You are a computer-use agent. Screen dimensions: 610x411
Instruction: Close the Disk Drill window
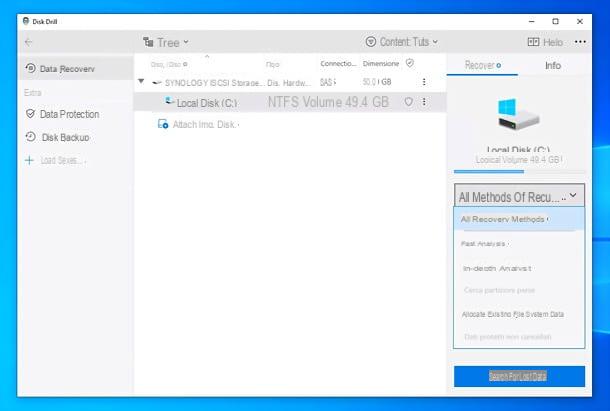click(580, 21)
